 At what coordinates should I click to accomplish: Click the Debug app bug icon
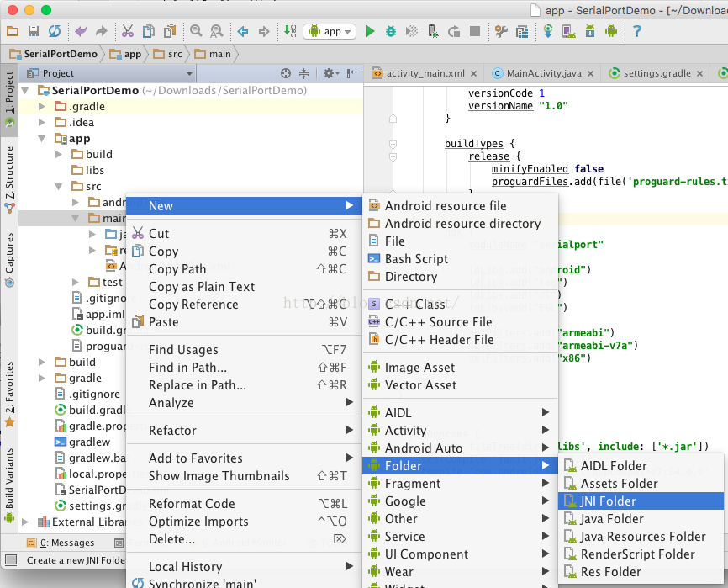click(x=391, y=31)
